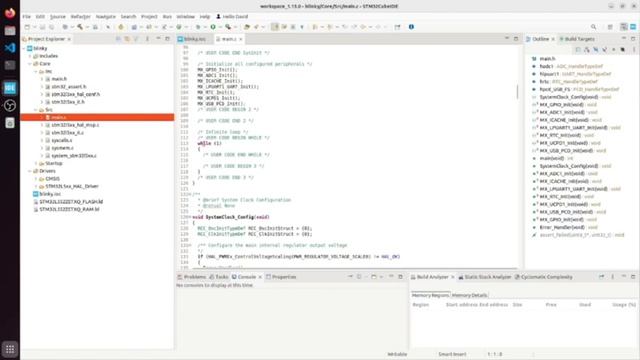640x360 pixels.
Task: Click the Writable status bar entry
Action: point(397,354)
